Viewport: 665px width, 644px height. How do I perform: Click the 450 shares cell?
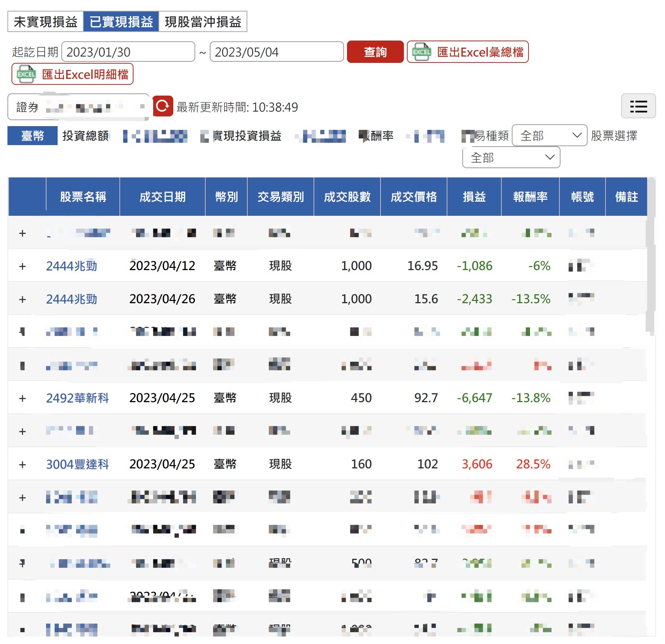point(361,398)
